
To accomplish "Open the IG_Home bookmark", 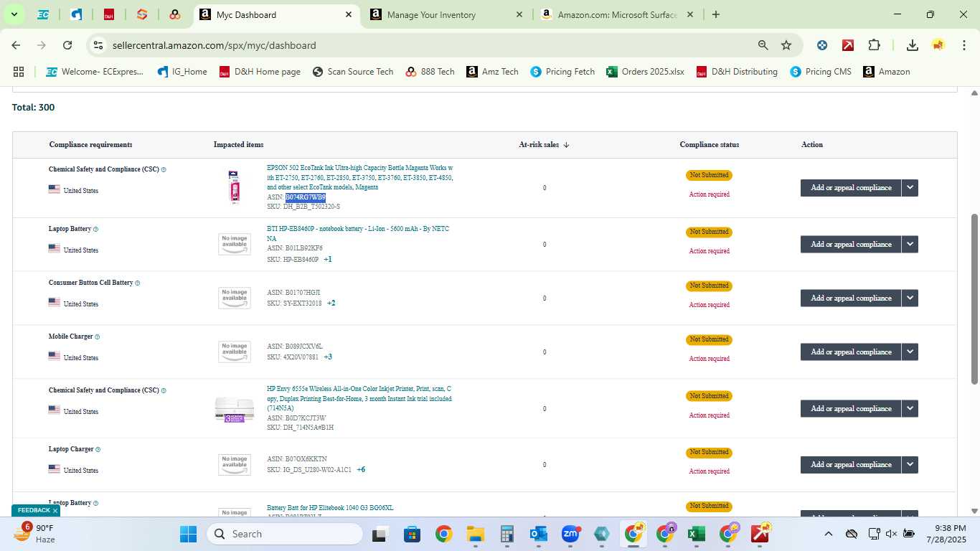I will tap(182, 72).
